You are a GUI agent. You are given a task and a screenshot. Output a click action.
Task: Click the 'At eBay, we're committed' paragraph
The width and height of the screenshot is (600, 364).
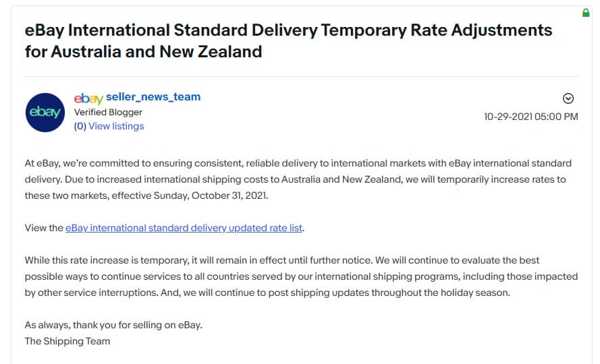298,179
